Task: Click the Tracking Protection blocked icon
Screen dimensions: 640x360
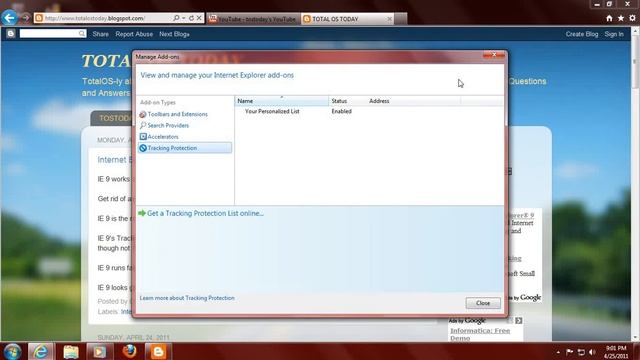Action: tap(143, 148)
